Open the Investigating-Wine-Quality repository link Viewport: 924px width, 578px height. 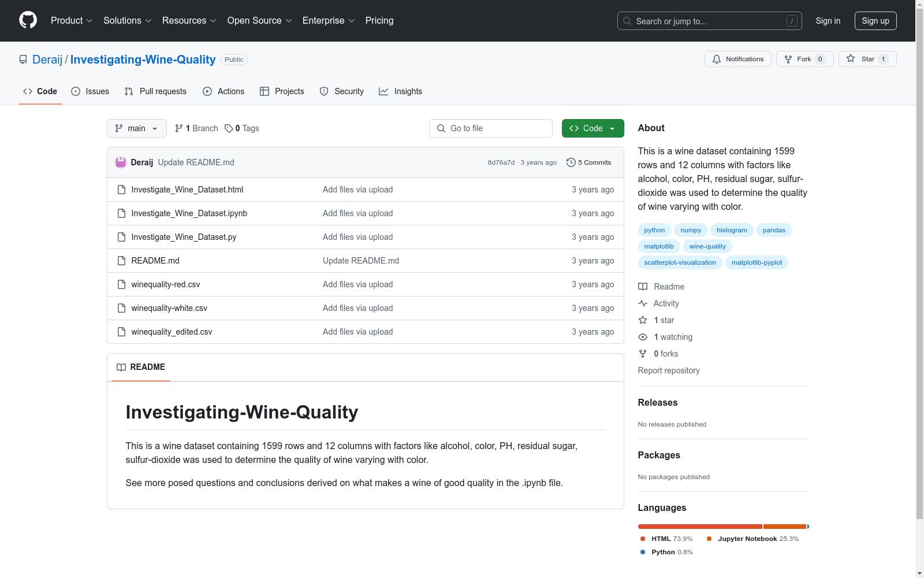click(143, 60)
